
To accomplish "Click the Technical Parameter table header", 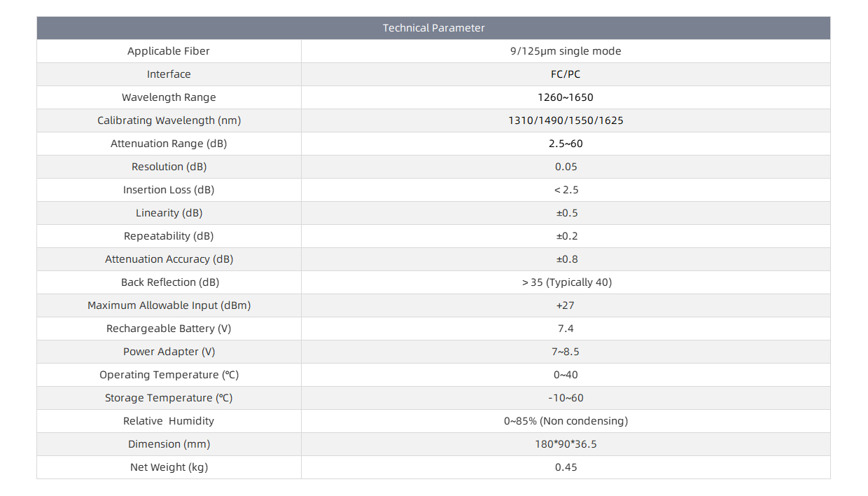I will [433, 28].
